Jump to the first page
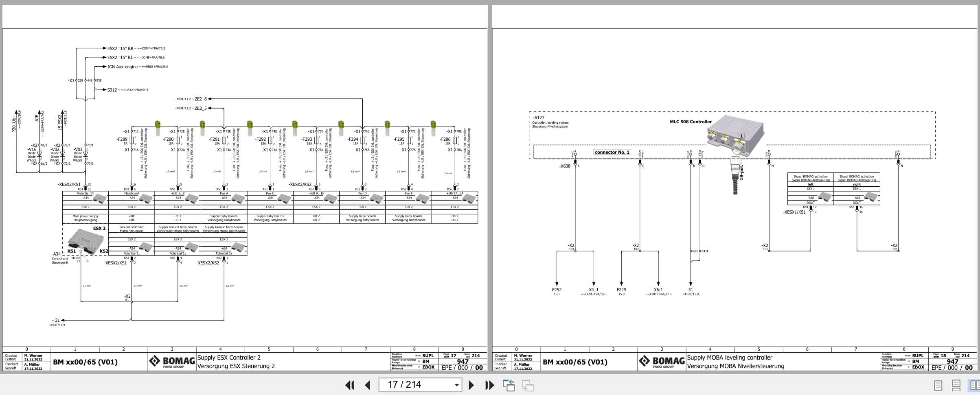The width and height of the screenshot is (980, 395). pyautogui.click(x=349, y=385)
